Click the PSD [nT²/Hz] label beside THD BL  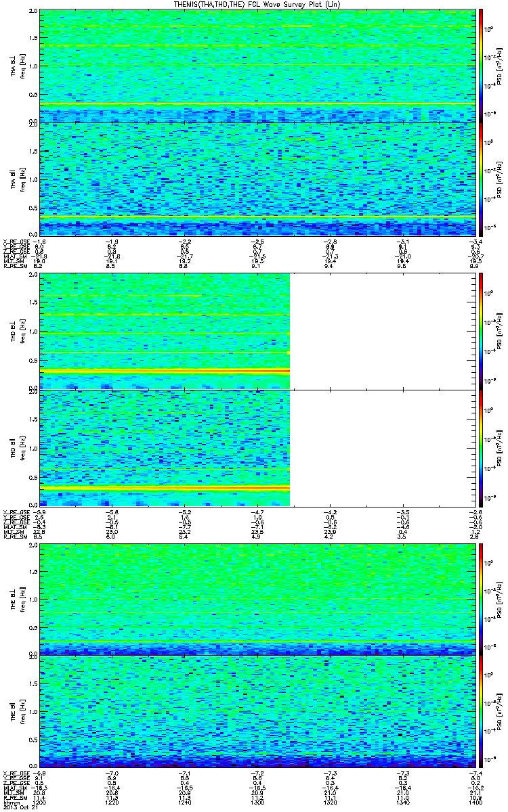click(x=499, y=332)
